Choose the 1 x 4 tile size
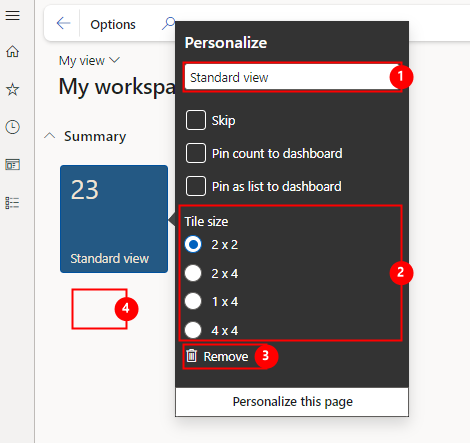Screen dimensions: 470x443 (193, 301)
